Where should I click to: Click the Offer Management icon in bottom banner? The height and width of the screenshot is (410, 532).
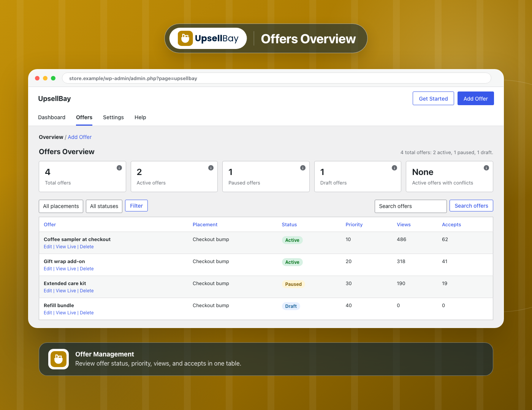point(59,359)
